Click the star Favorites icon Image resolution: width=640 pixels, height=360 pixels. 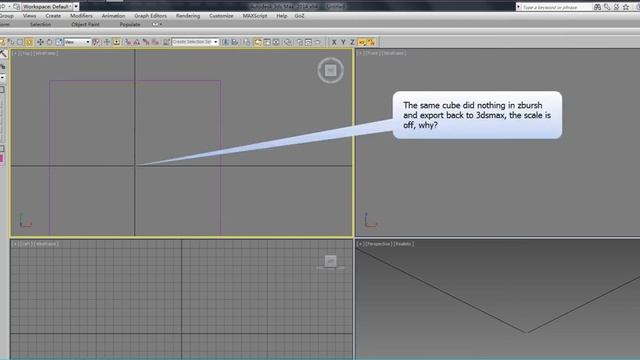click(x=626, y=7)
